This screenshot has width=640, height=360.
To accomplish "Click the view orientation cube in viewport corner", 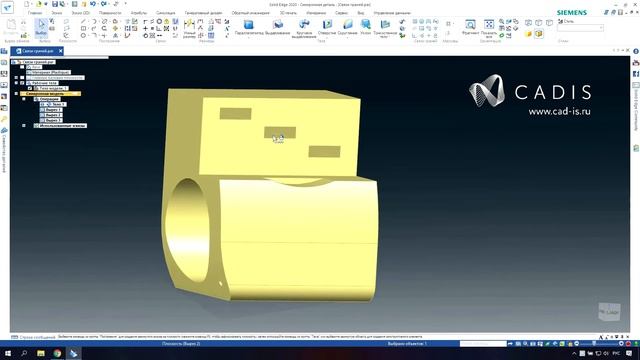I will (x=609, y=311).
